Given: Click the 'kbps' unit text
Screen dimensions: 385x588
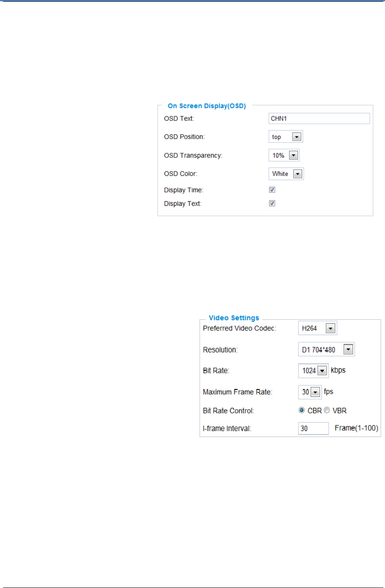Looking at the screenshot, I should pyautogui.click(x=338, y=370).
